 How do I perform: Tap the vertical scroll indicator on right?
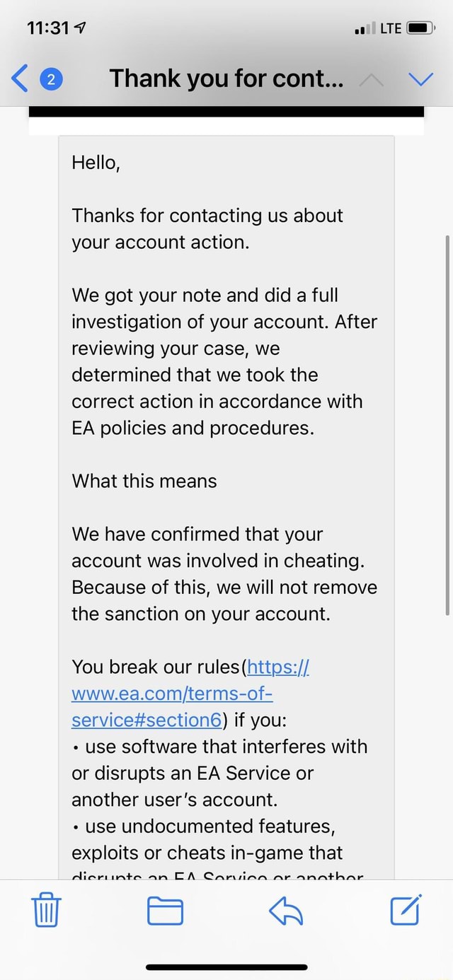click(x=447, y=424)
